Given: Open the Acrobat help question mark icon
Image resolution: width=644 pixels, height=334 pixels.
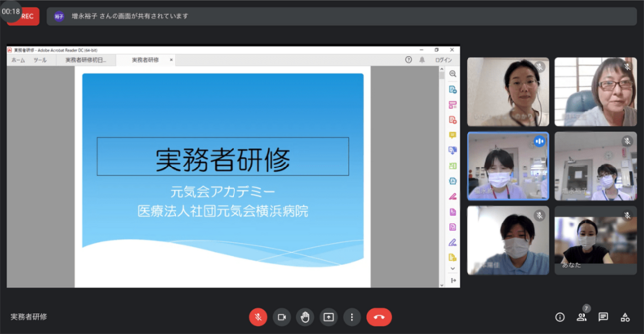Looking at the screenshot, I should pyautogui.click(x=409, y=60).
